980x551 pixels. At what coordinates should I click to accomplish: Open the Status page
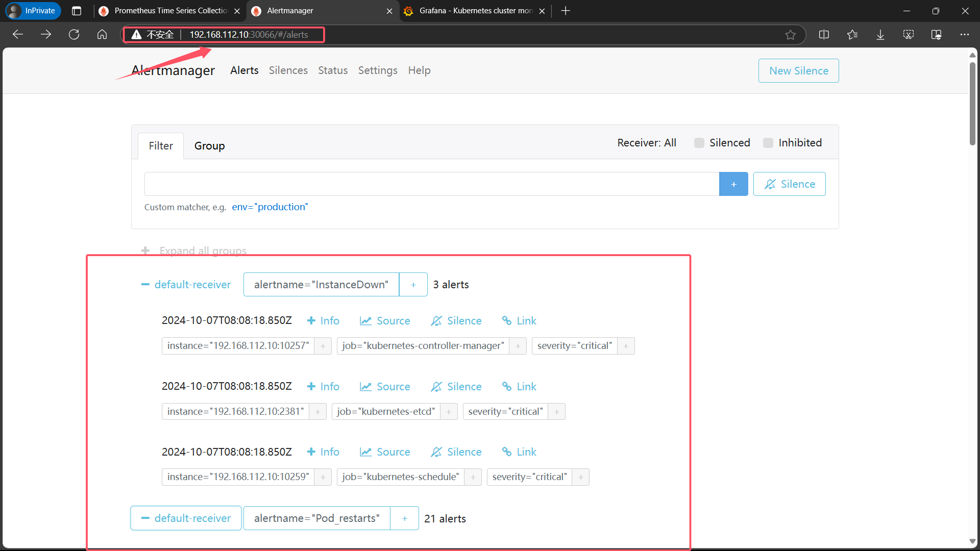pos(333,70)
